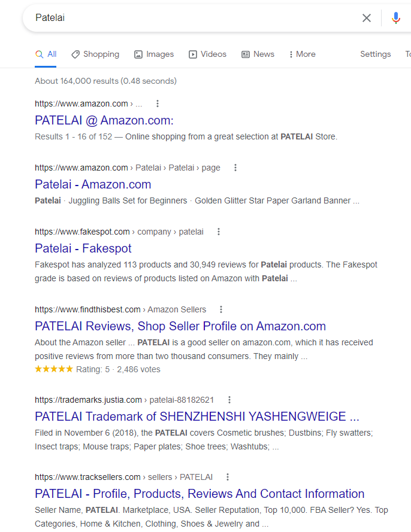Start voice search with microphone icon
411x532 pixels.
pyautogui.click(x=395, y=17)
